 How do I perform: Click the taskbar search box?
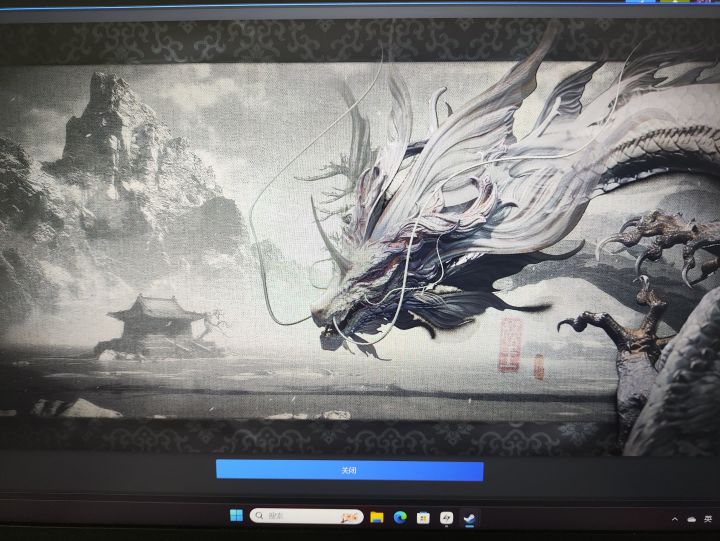coord(306,516)
